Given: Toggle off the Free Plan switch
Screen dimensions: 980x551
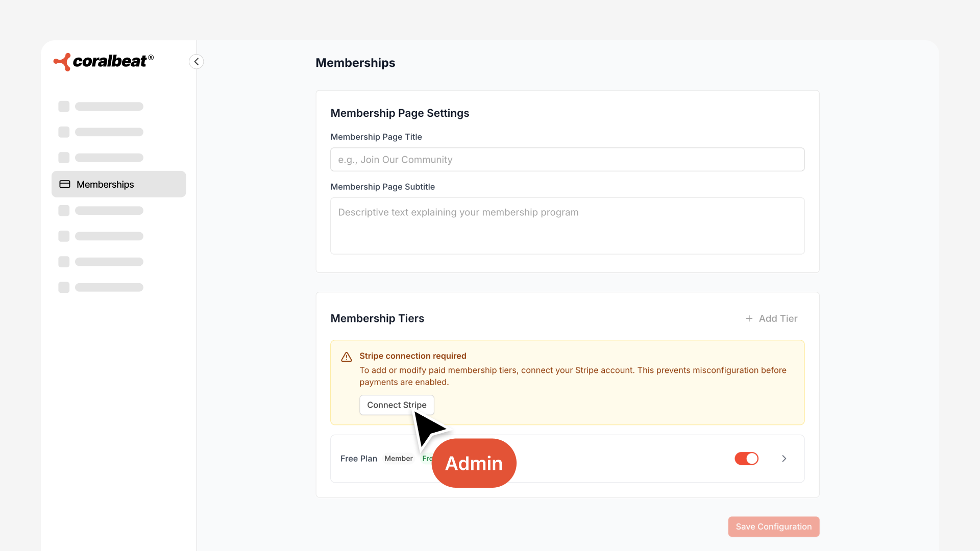Looking at the screenshot, I should coord(746,459).
